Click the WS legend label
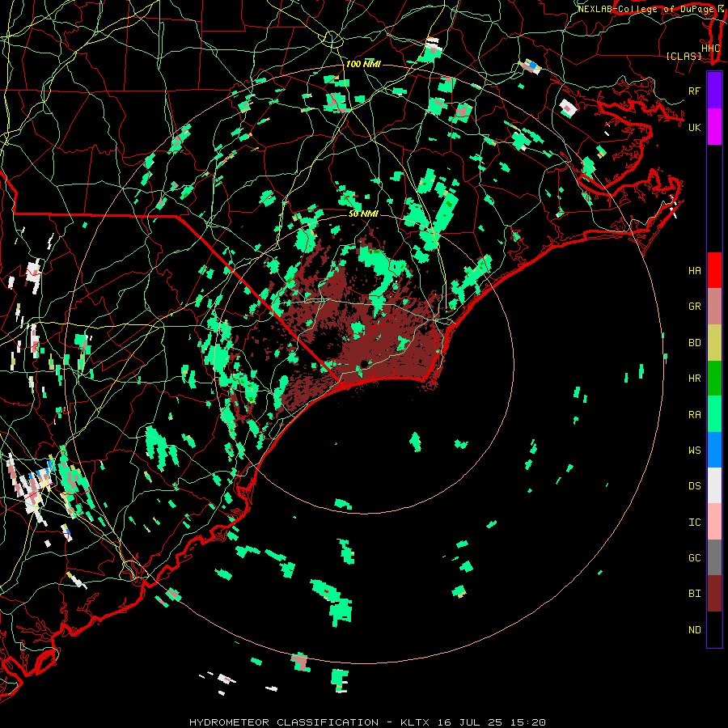The height and width of the screenshot is (728, 728). pyautogui.click(x=695, y=451)
